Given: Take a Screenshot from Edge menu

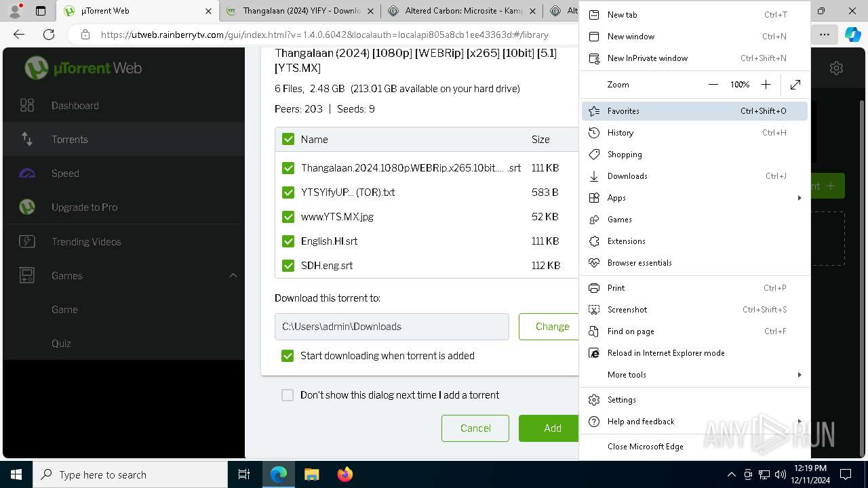Looking at the screenshot, I should pos(694,309).
